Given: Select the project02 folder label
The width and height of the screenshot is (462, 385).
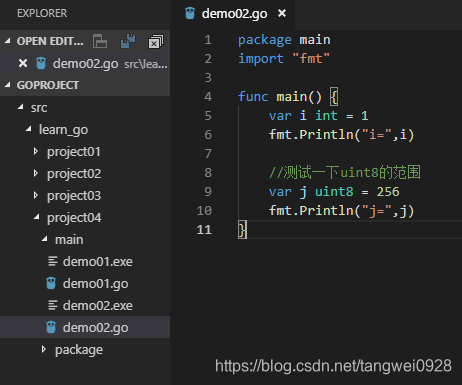Looking at the screenshot, I should [x=74, y=174].
